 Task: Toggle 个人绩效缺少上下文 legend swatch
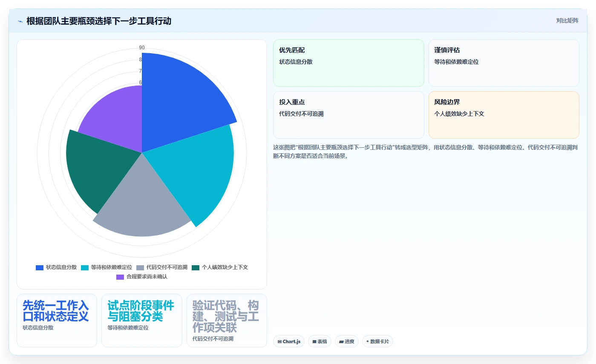coord(196,267)
